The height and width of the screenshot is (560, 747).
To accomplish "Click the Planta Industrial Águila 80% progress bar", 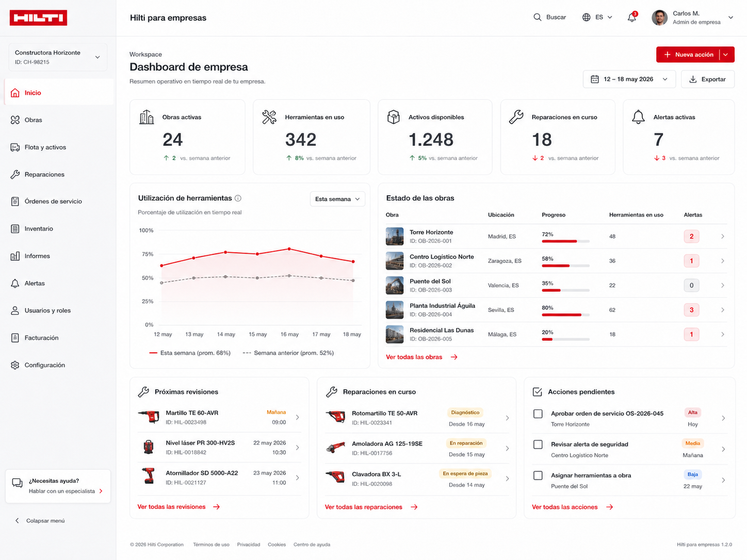I will point(565,315).
